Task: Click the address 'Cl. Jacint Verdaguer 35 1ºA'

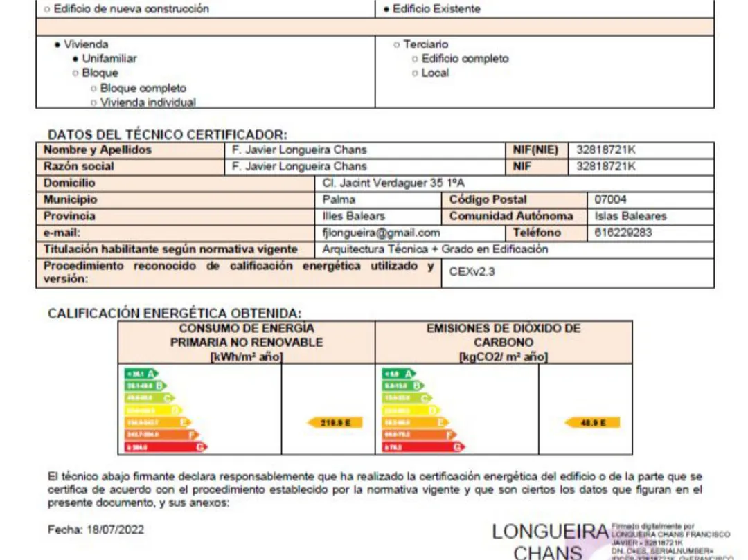Action: click(x=393, y=183)
